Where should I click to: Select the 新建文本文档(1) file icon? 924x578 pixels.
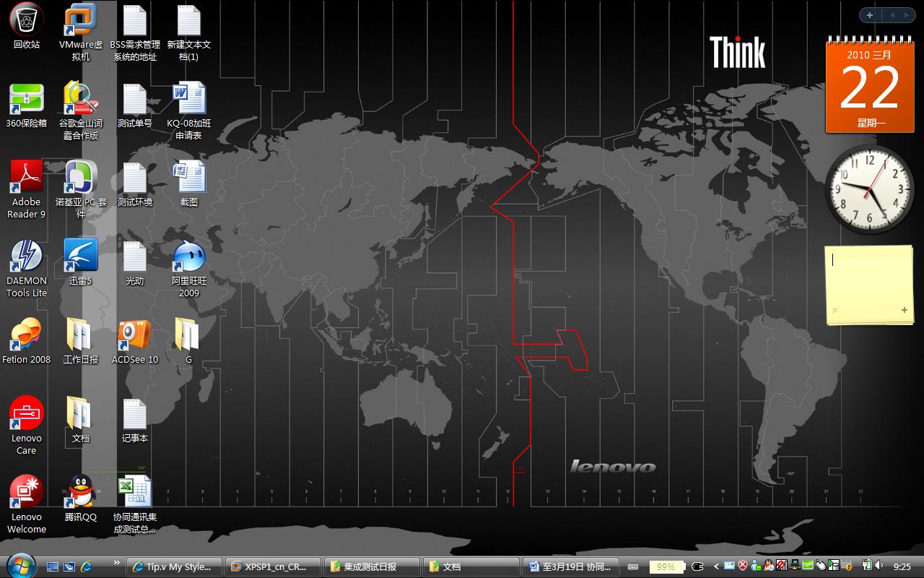point(189,33)
